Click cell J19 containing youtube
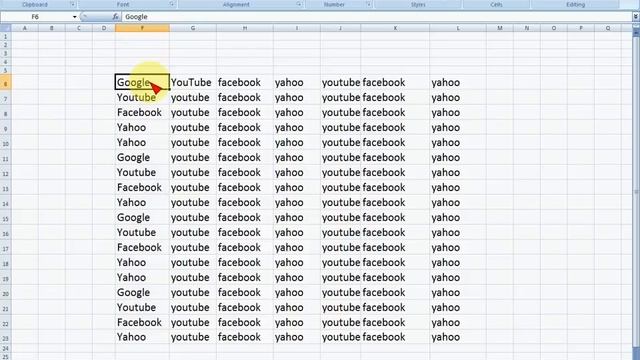640x360 pixels. 340,277
